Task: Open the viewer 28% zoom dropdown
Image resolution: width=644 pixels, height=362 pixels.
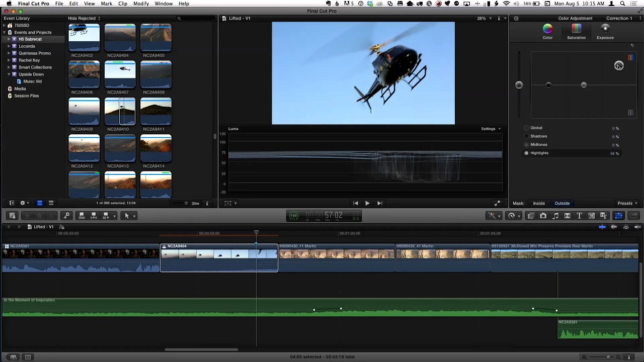Action: [x=484, y=18]
